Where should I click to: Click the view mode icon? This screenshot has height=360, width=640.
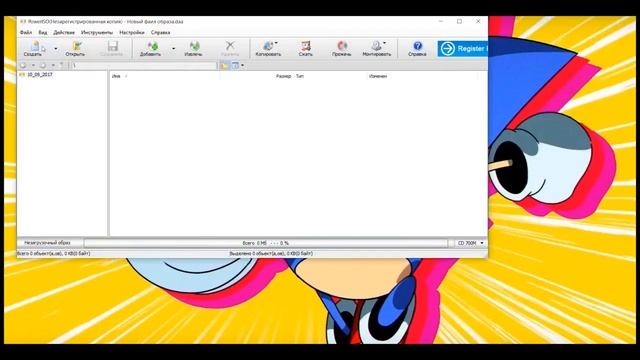click(x=236, y=65)
